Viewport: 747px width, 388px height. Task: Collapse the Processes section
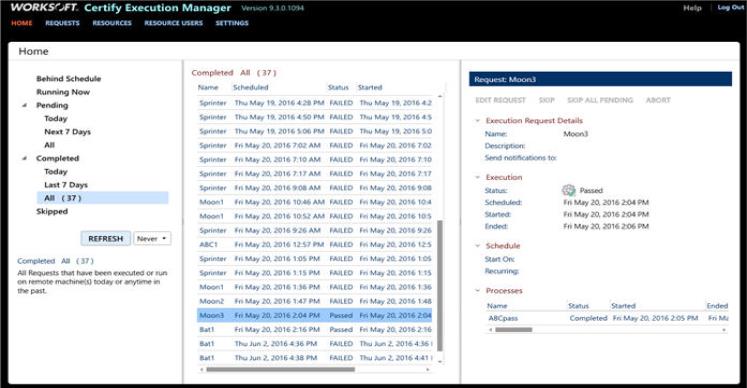pyautogui.click(x=477, y=291)
